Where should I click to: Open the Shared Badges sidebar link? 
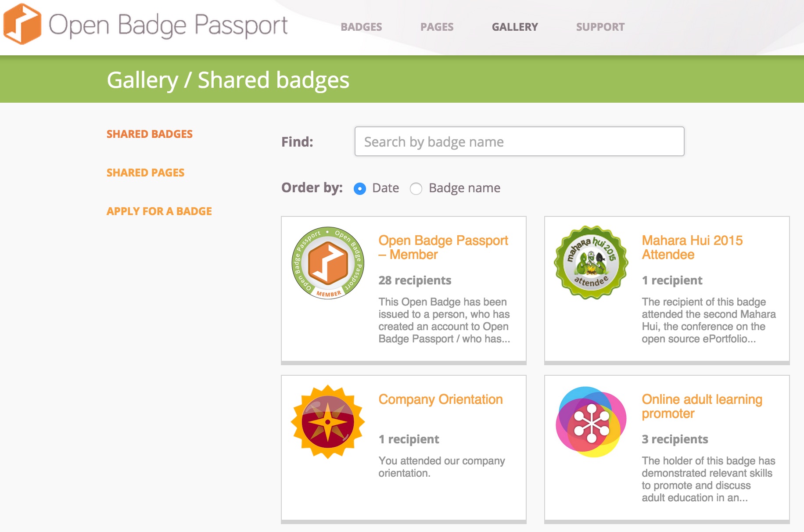click(150, 134)
